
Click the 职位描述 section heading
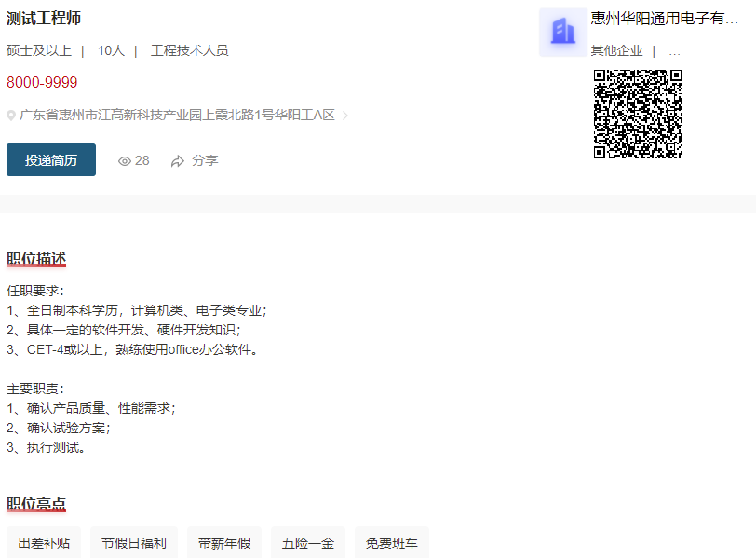36,258
